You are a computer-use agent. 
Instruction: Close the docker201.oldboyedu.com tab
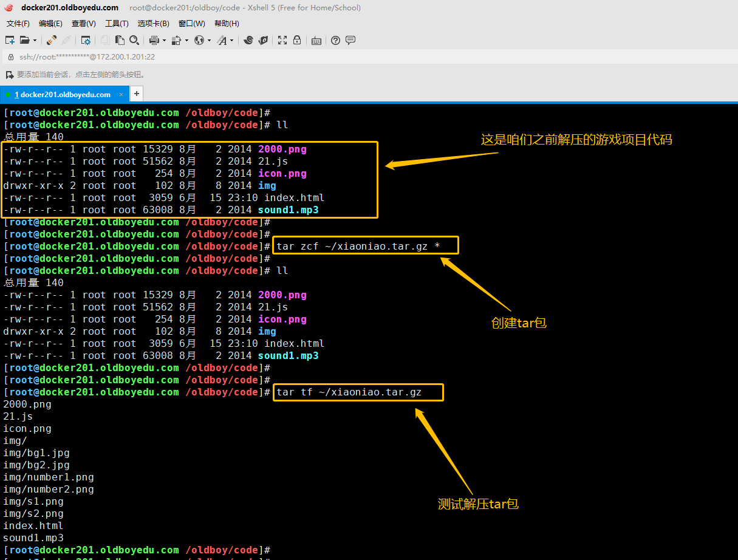(x=121, y=95)
